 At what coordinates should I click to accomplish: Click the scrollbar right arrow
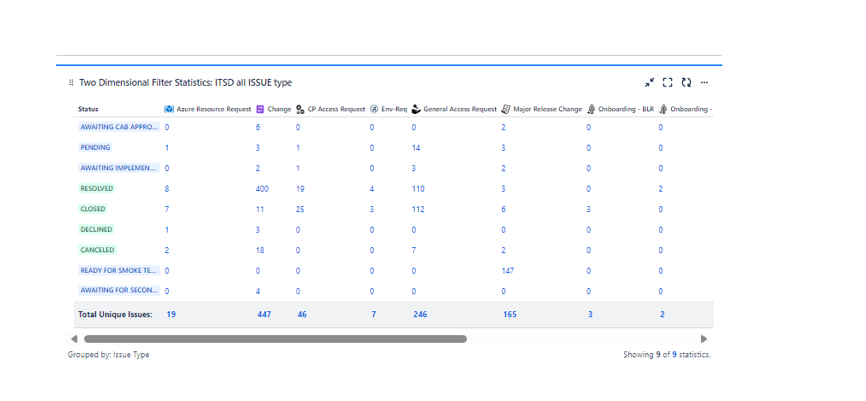point(704,339)
